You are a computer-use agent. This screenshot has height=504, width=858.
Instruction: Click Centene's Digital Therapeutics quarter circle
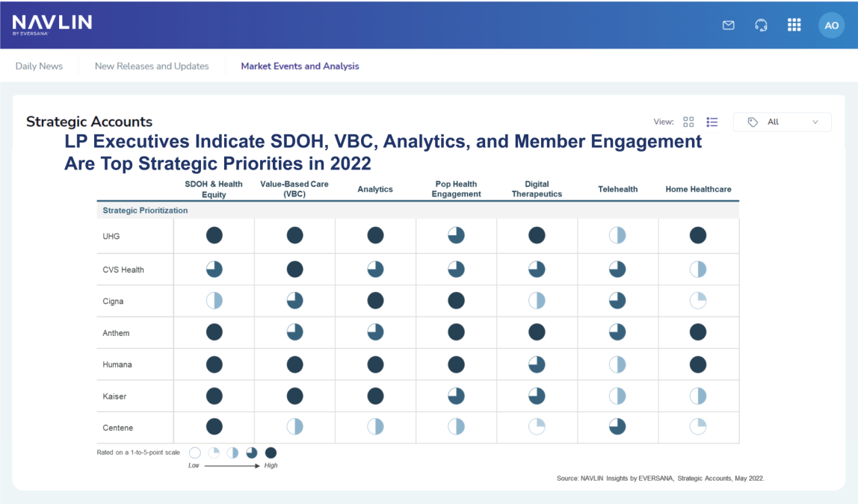(537, 426)
